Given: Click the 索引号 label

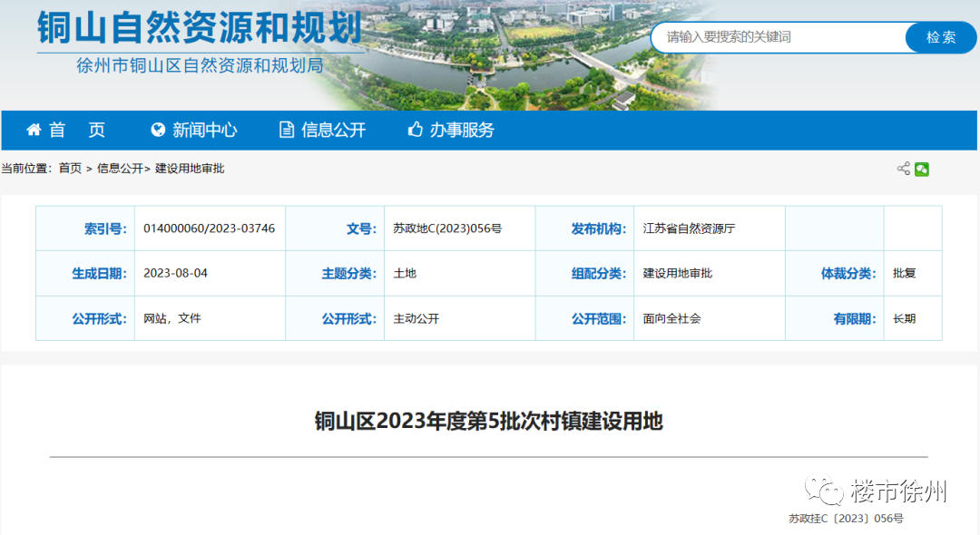Looking at the screenshot, I should click(x=105, y=229).
